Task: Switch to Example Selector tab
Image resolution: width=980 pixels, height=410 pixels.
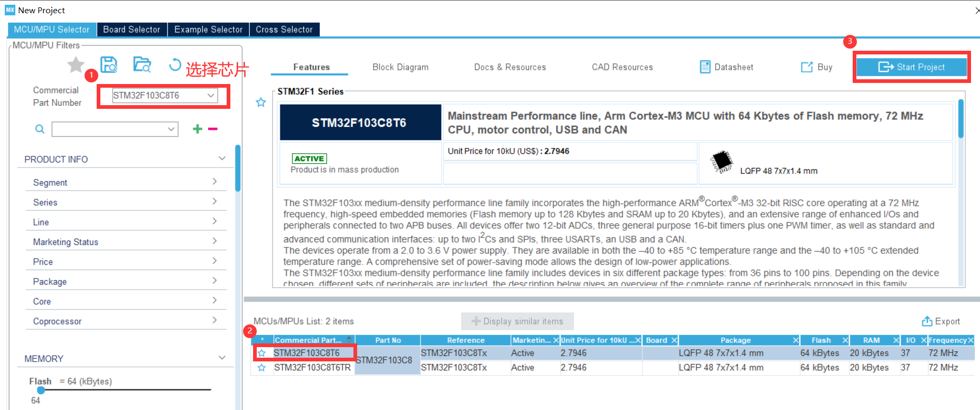Action: (x=208, y=30)
